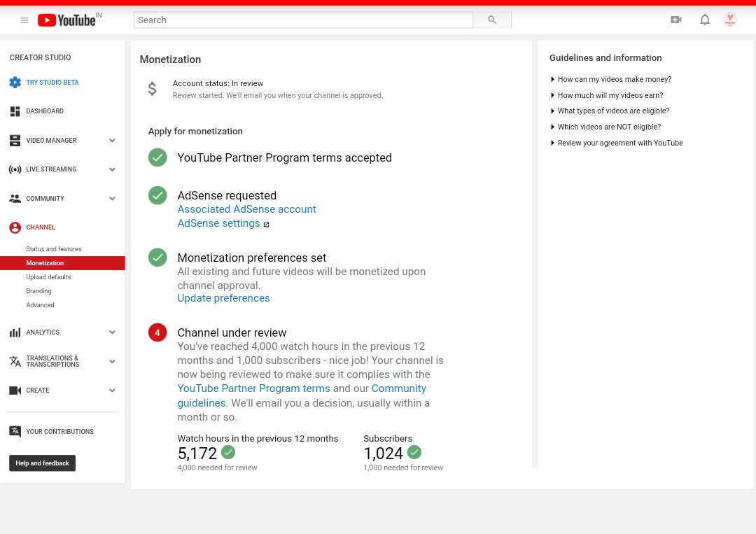The image size is (756, 534).
Task: Focus the Search input field
Action: point(303,20)
